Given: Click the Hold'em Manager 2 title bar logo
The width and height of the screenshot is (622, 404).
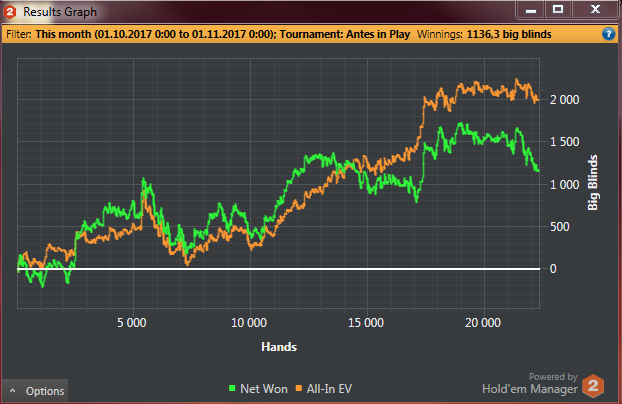Looking at the screenshot, I should [10, 12].
